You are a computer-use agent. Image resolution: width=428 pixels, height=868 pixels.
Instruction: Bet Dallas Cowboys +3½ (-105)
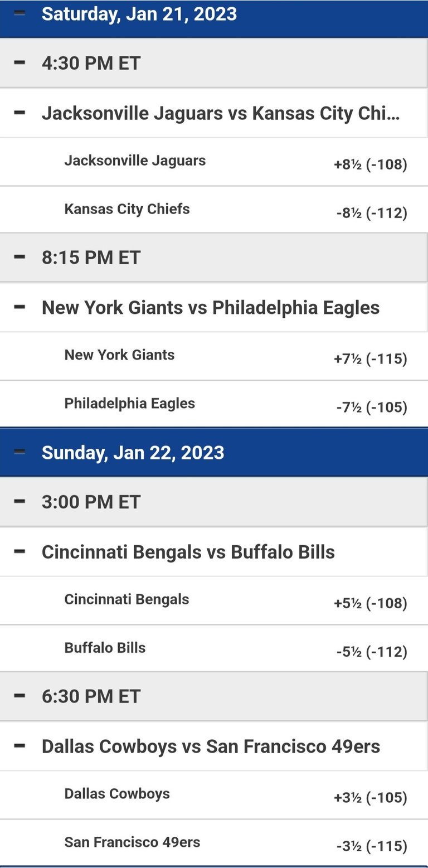pyautogui.click(x=371, y=798)
